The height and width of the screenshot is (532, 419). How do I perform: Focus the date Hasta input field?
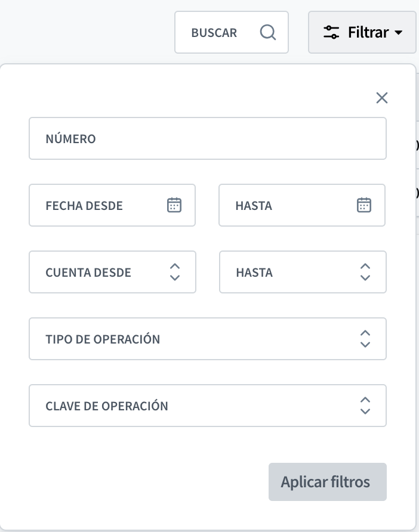302,205
